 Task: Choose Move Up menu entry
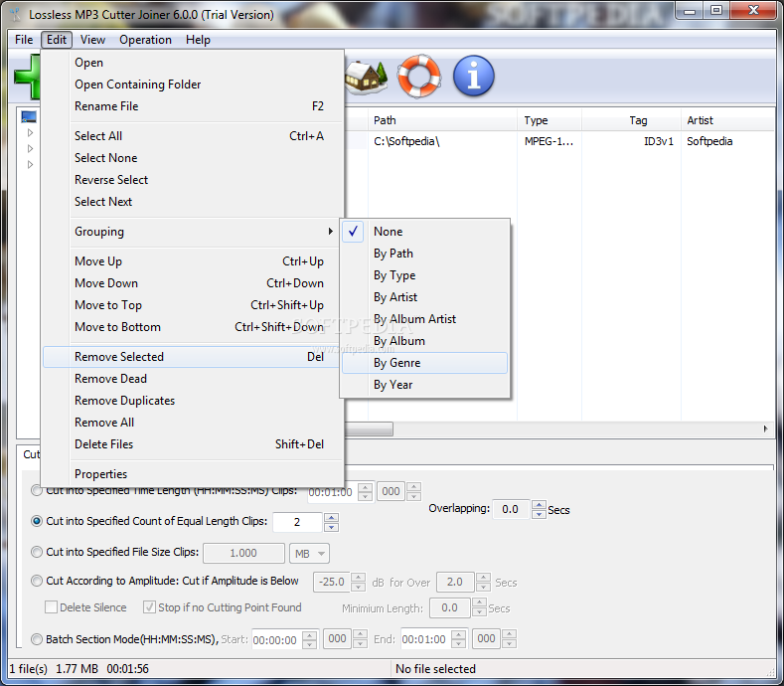[x=193, y=261]
